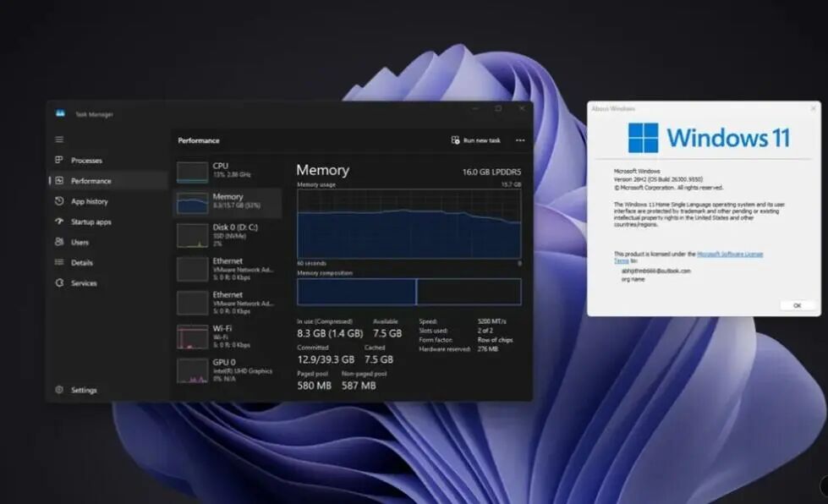The image size is (828, 504).
Task: Open the three-dot more options menu
Action: [520, 140]
